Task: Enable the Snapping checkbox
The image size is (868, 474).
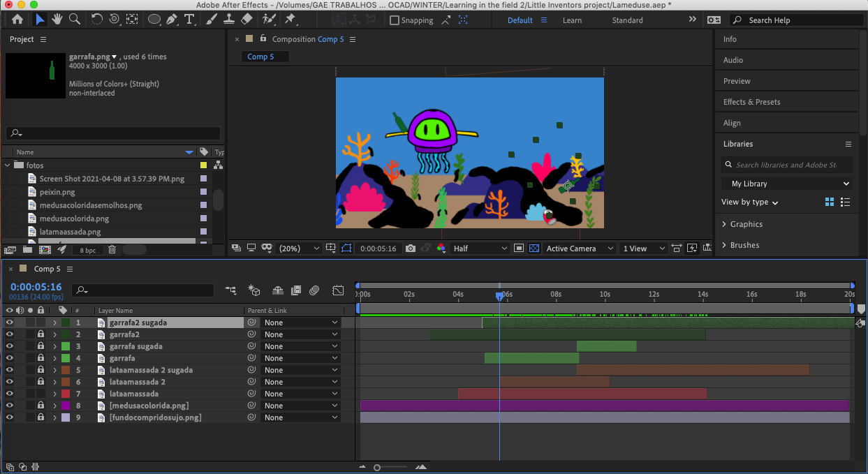Action: click(395, 20)
